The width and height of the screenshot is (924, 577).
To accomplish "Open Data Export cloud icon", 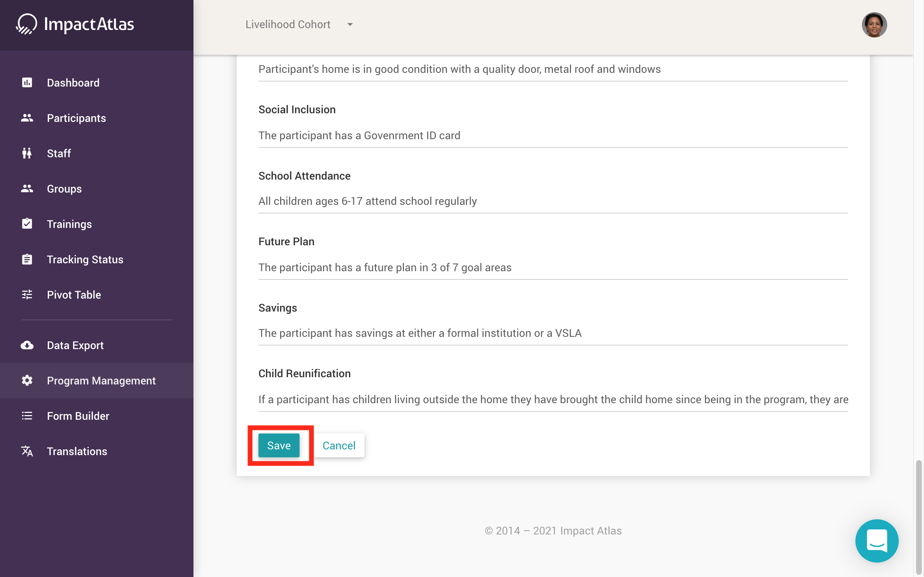I will point(27,345).
